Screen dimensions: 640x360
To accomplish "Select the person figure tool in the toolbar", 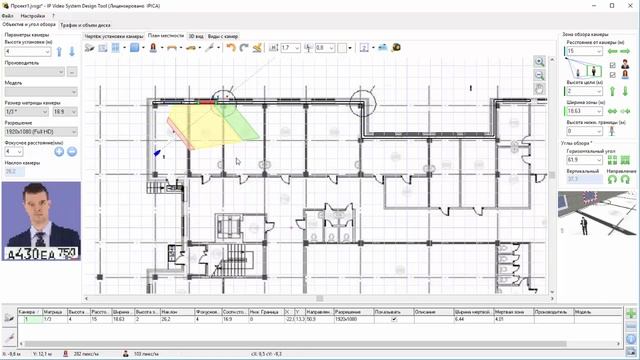I will click(153, 48).
